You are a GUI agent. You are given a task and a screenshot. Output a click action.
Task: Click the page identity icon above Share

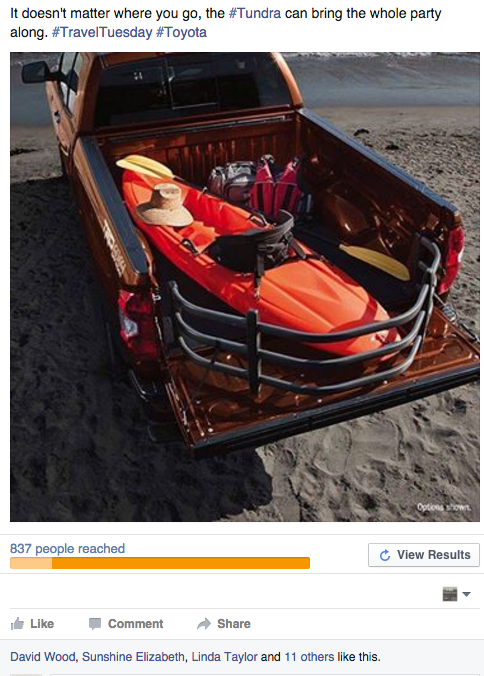[x=450, y=594]
